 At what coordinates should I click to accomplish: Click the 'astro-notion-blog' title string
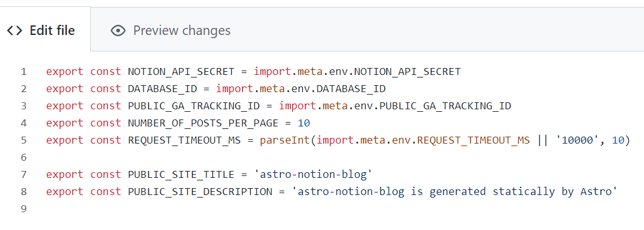point(313,175)
